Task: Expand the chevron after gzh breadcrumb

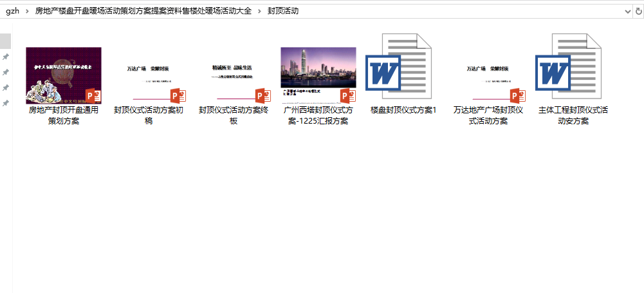Action: point(27,11)
